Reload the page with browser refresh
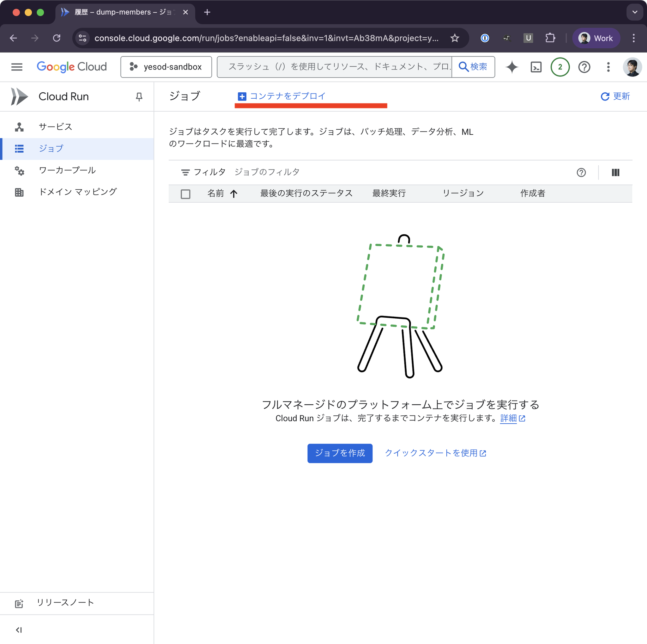Viewport: 647px width, 644px height. [x=57, y=38]
